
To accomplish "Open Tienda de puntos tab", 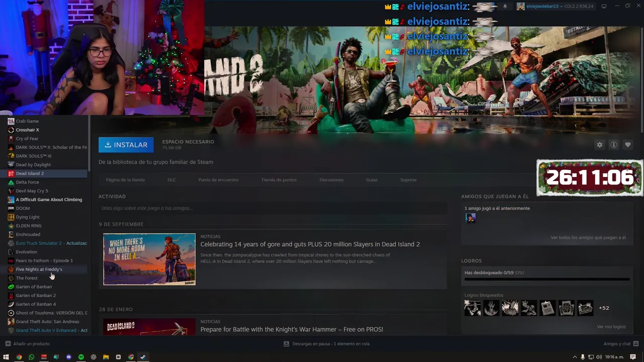I will 279,179.
